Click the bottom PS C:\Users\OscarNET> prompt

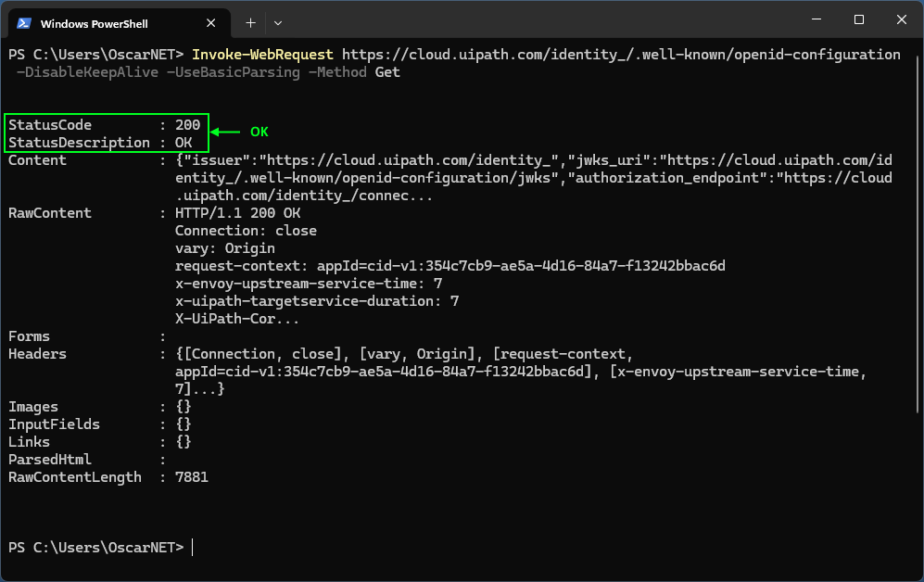click(x=96, y=548)
